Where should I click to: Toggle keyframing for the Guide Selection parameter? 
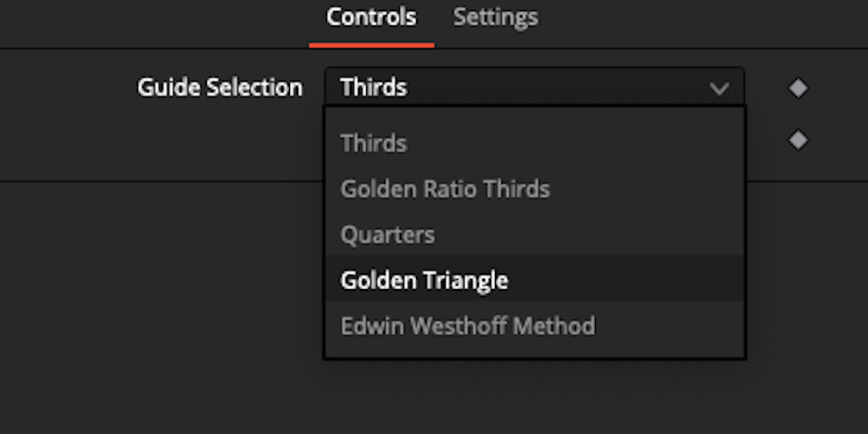pyautogui.click(x=798, y=88)
